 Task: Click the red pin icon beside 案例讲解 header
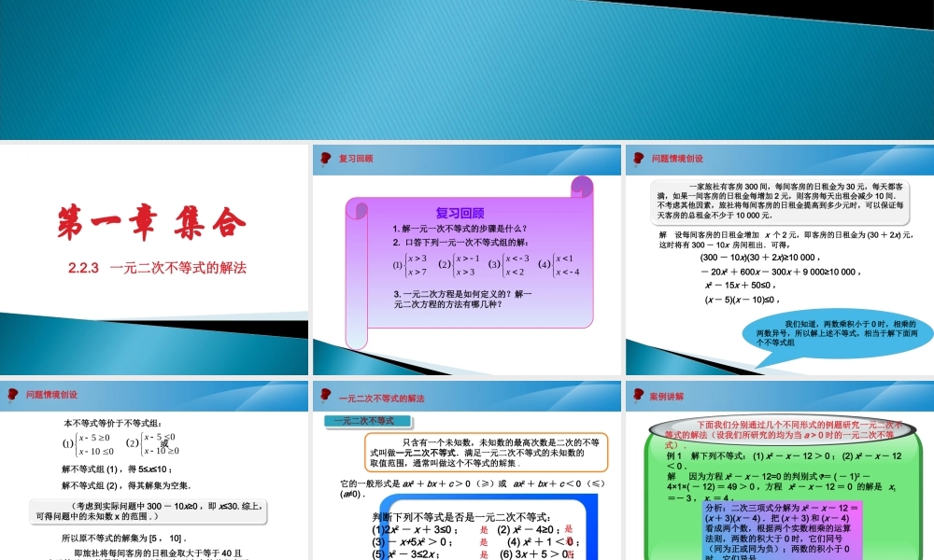coord(639,395)
